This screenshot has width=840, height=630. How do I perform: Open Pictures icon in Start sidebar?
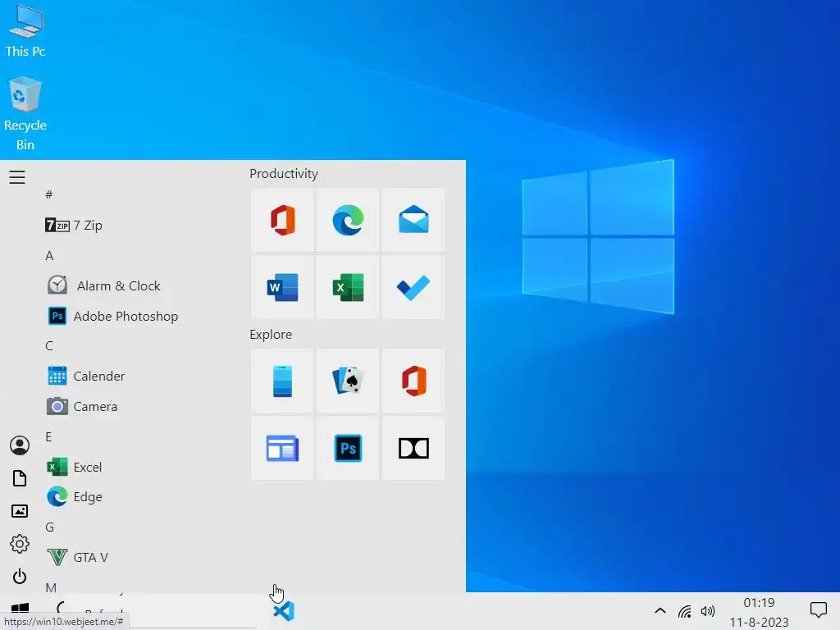tap(20, 511)
